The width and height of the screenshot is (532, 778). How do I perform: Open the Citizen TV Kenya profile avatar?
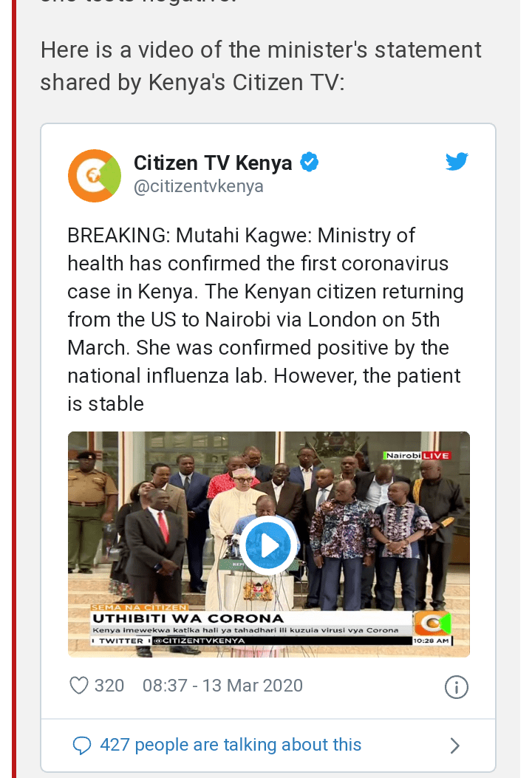pos(95,176)
